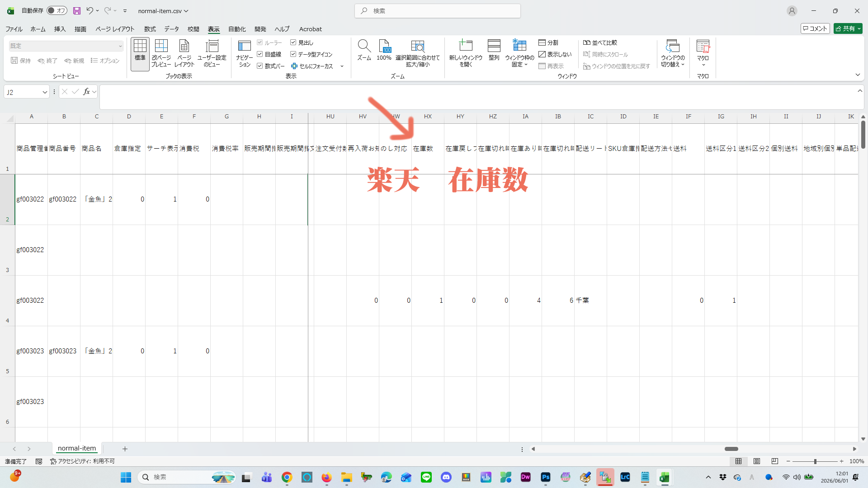Viewport: 868px width, 488px height.
Task: Open the Cell Focus (セルにフォーカス) dropdown arrow
Action: coord(342,66)
